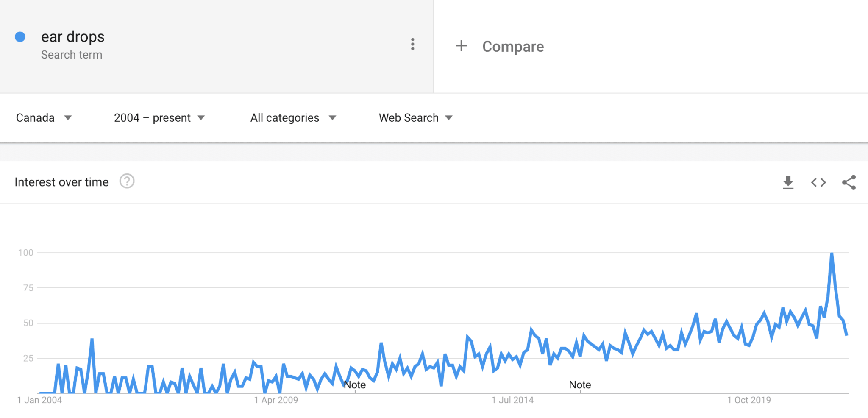
Task: Share the interest over time chart
Action: click(849, 183)
